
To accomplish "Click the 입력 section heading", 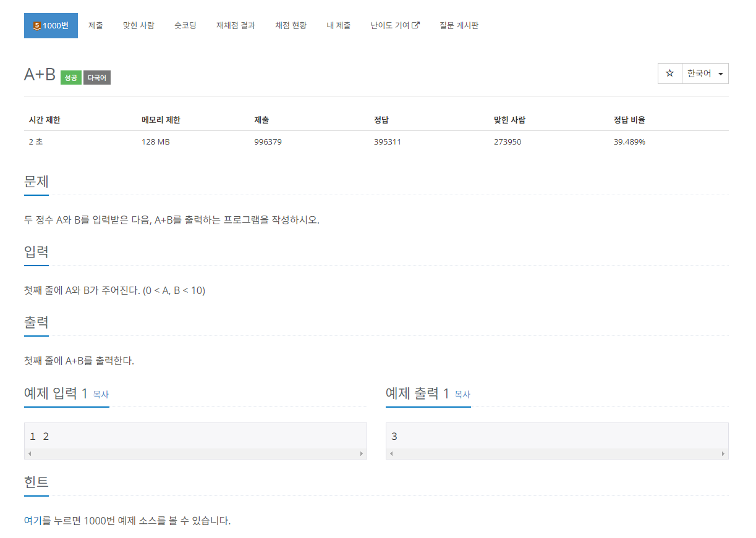I will 36,252.
